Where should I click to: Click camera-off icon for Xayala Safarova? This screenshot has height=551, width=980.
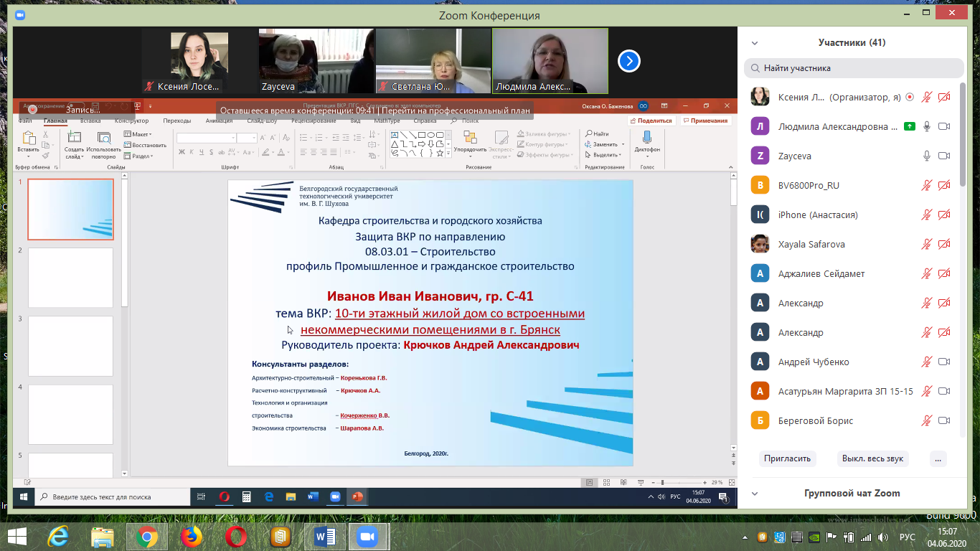[944, 244]
